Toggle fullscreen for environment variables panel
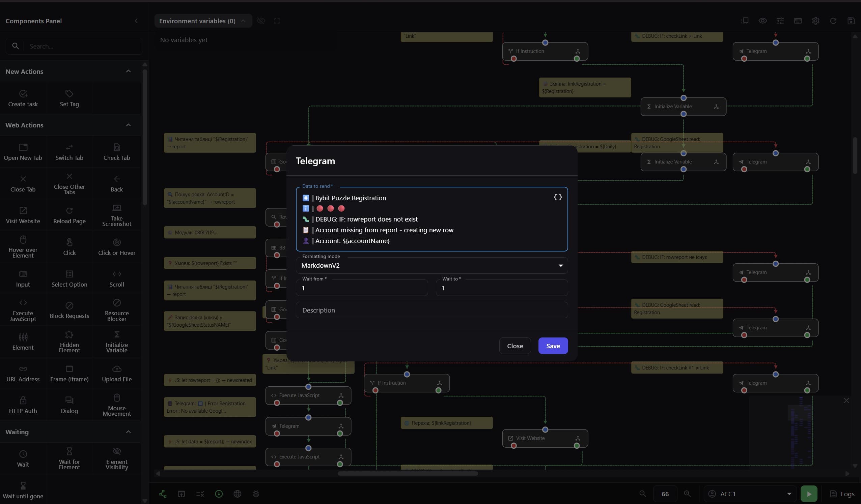This screenshot has width=861, height=504. click(277, 21)
